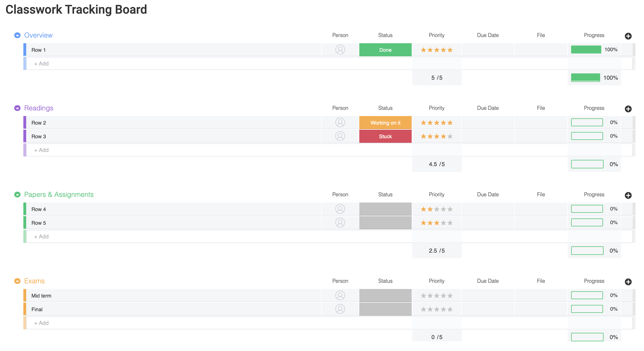
Task: Click the File column header in Exams
Action: coord(541,281)
